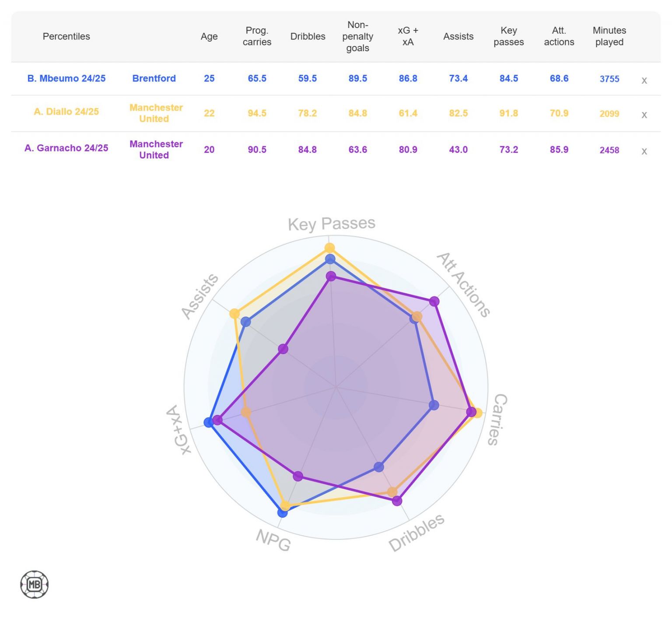Click the Brentford team name

[154, 78]
